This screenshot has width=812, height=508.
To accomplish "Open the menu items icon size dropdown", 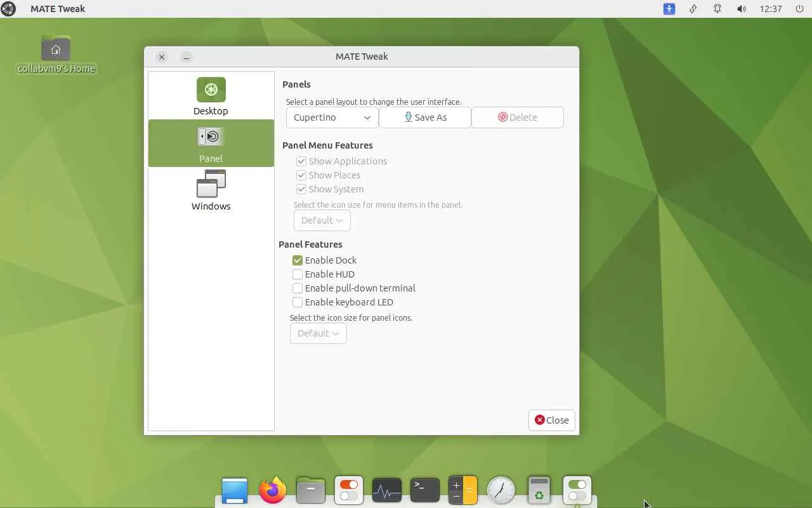I will coord(322,220).
